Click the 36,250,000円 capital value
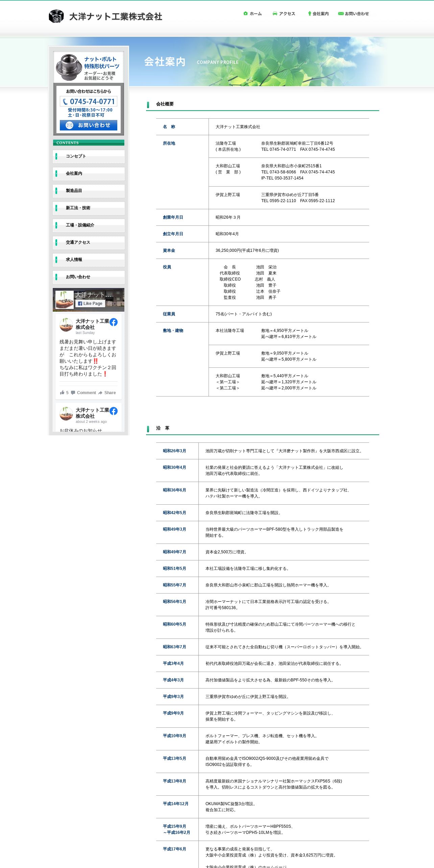This screenshot has height=868, width=434. point(247,250)
